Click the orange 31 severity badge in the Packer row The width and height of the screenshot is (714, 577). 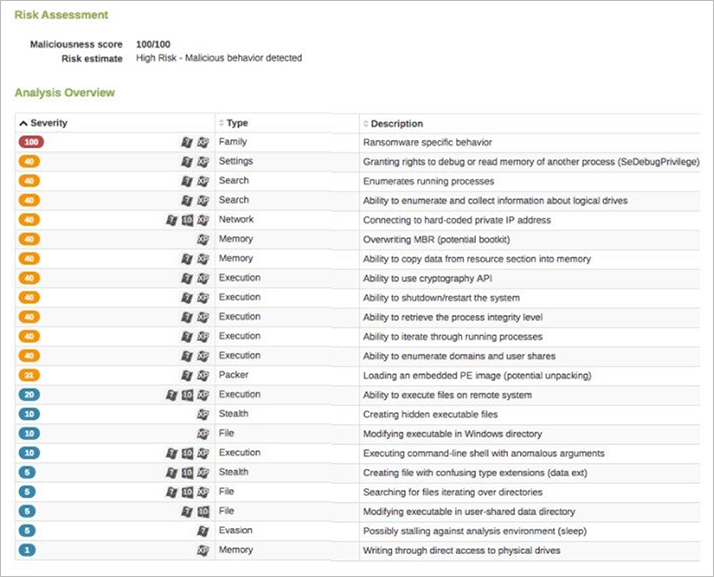pos(29,375)
